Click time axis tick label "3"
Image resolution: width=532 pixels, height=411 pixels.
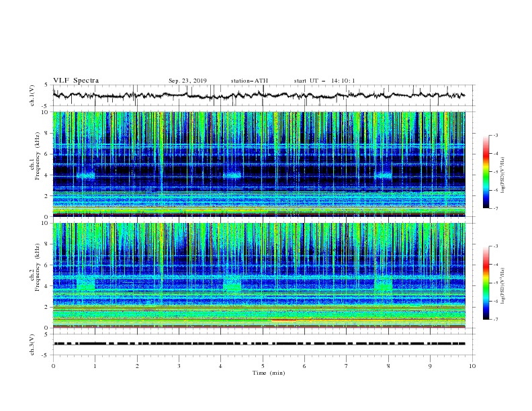[179, 366]
